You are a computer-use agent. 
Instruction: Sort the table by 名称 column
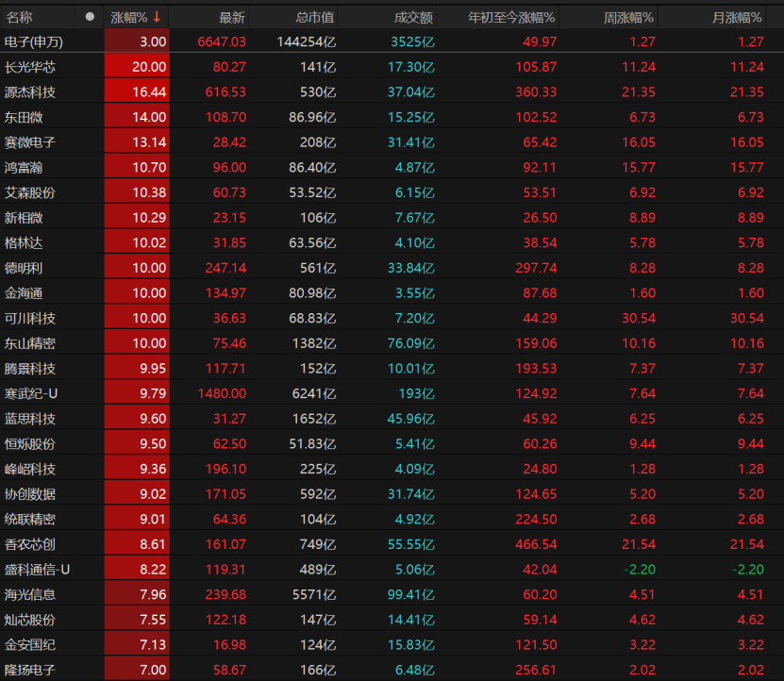(x=20, y=17)
